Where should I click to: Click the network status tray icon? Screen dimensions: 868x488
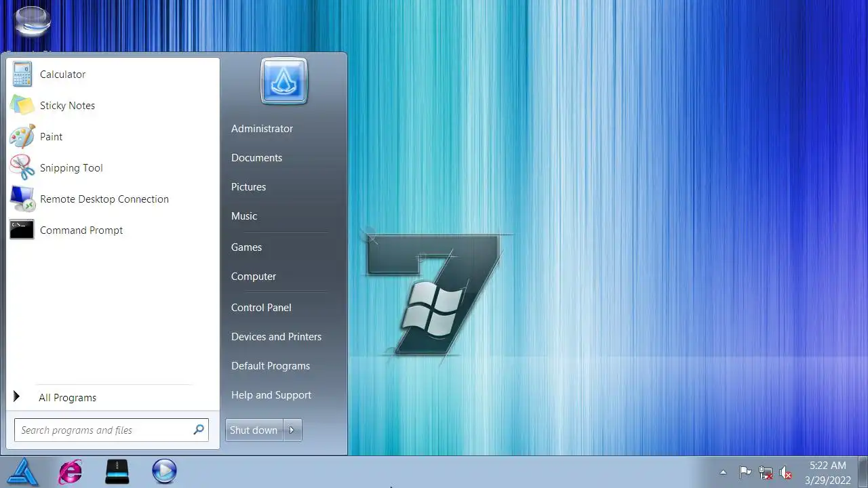766,472
